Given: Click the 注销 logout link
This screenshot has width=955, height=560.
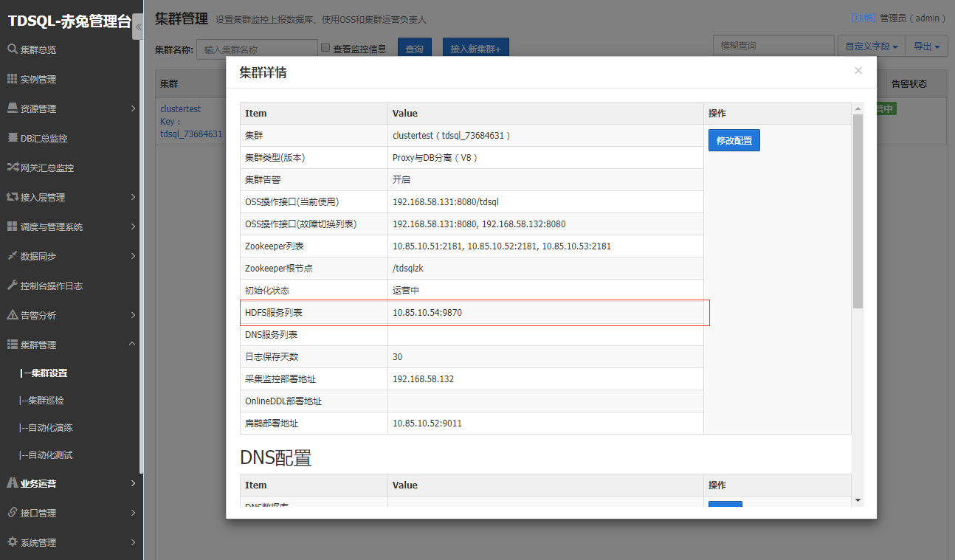Looking at the screenshot, I should click(x=863, y=18).
